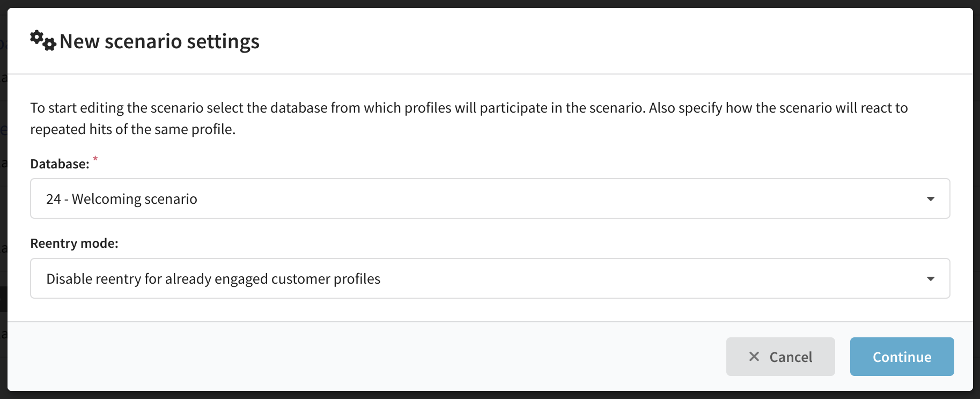
Task: Click the "Reentry mode:" field label
Action: pyautogui.click(x=74, y=243)
